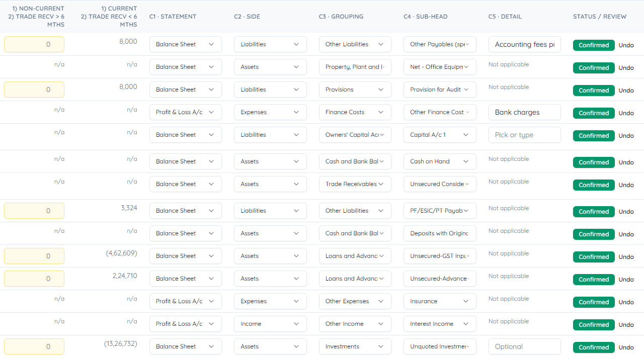Edit the Bank charges detail field
Viewport: 644px width, 358px height.
click(524, 112)
